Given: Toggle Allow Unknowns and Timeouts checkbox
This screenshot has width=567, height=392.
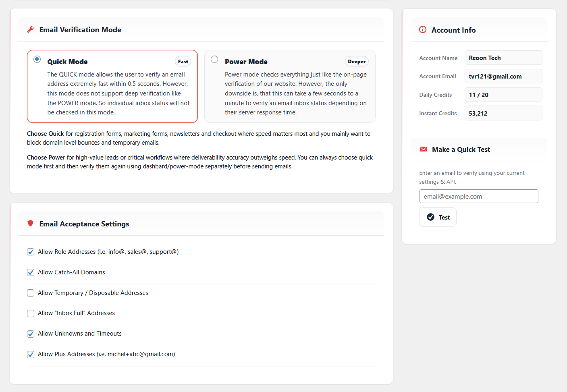Looking at the screenshot, I should pyautogui.click(x=31, y=334).
